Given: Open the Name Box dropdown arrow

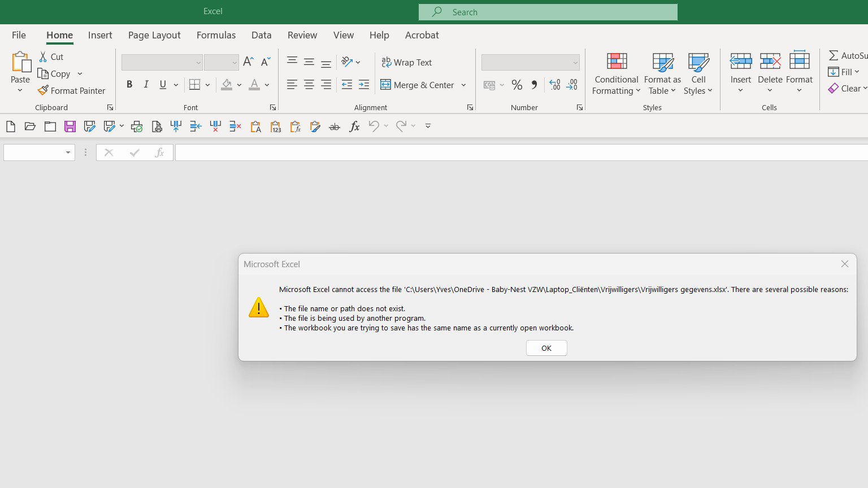Looking at the screenshot, I should [68, 152].
